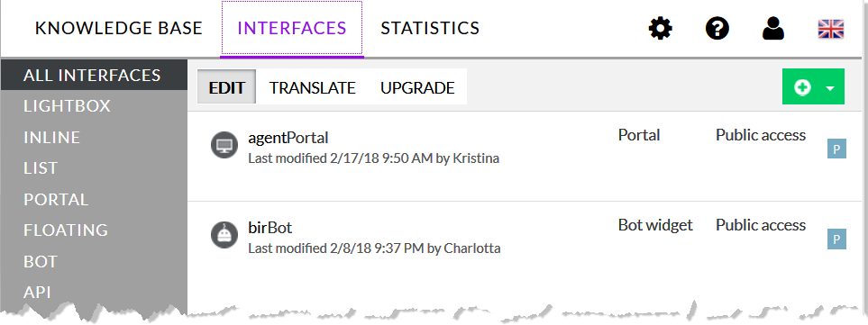Switch to the Knowledge Base tab
Screen dimensions: 868x325
point(118,28)
